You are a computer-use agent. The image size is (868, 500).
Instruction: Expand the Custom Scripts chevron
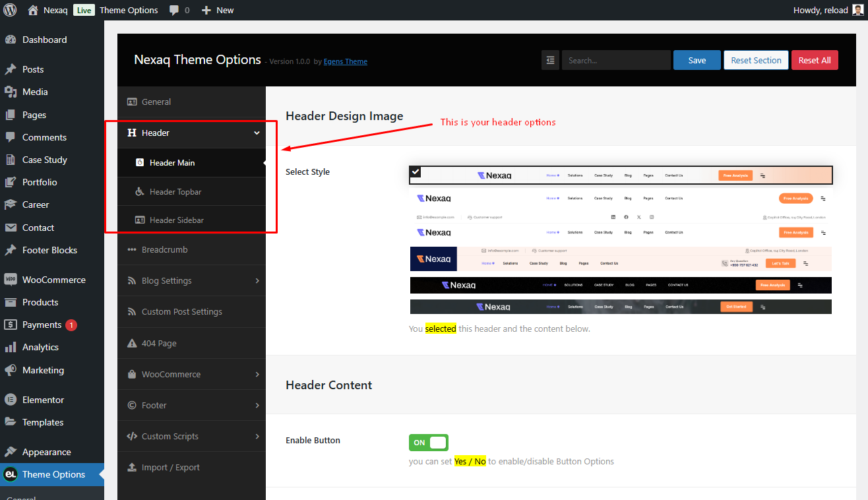coord(257,436)
